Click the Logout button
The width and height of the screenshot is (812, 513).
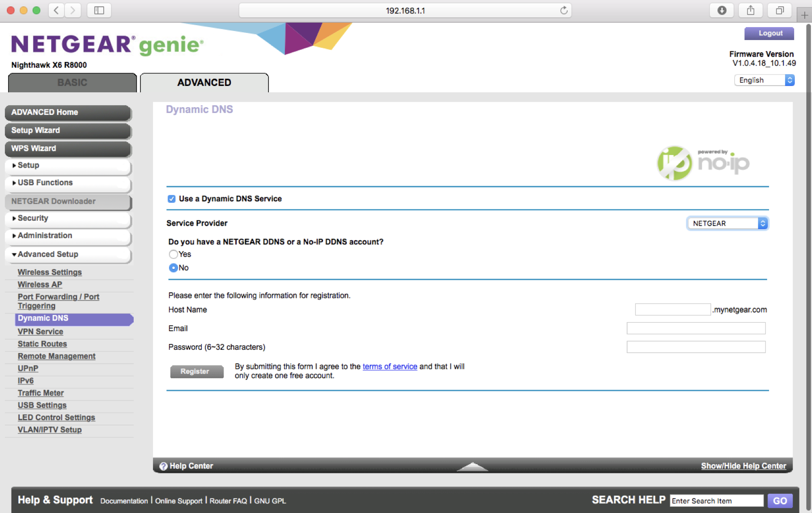(x=770, y=33)
